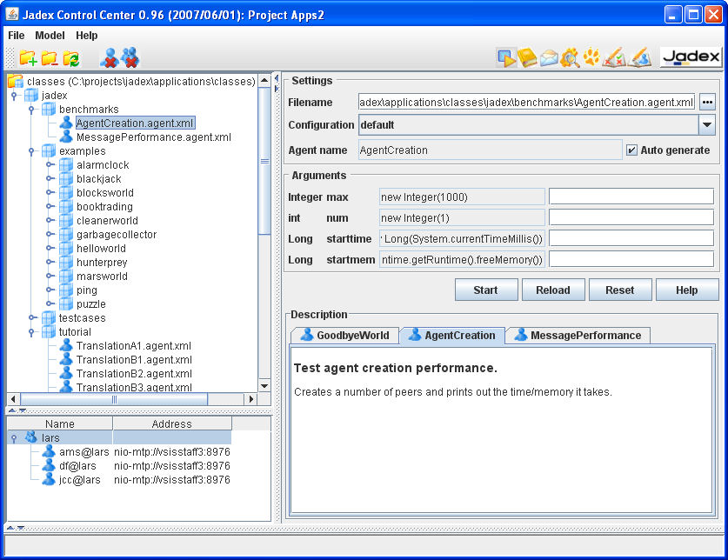Collapse the tutorial tree node

point(31,332)
